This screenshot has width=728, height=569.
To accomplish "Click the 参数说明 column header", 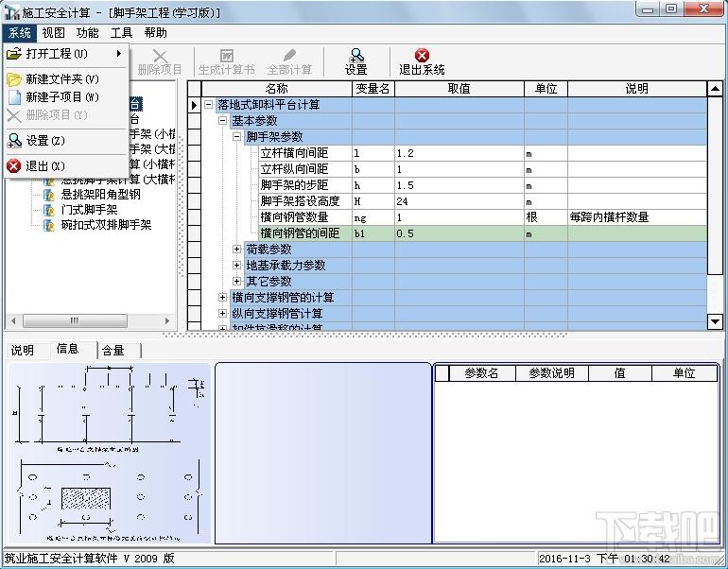I will [552, 373].
